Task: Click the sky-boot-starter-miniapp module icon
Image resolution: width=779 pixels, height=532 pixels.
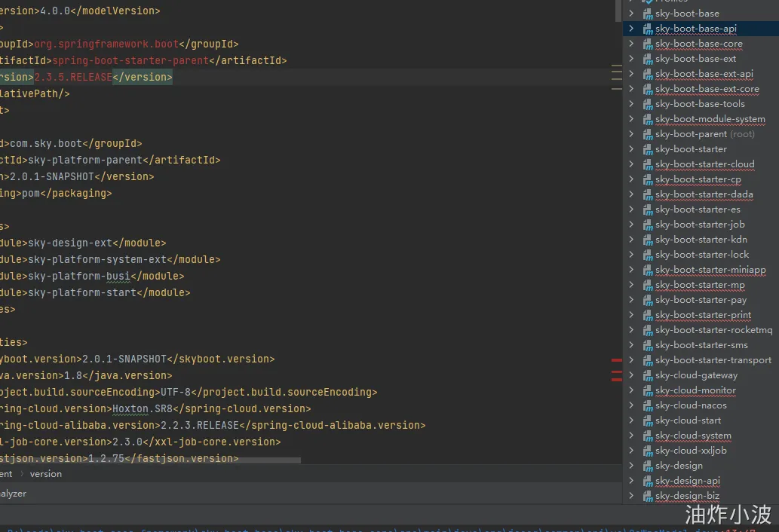Action: click(x=647, y=270)
